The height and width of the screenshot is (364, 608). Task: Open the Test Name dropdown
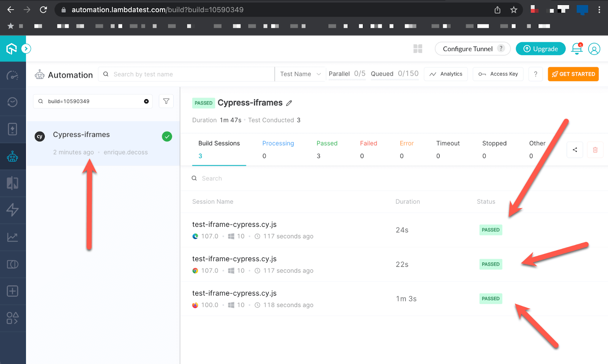(x=300, y=74)
